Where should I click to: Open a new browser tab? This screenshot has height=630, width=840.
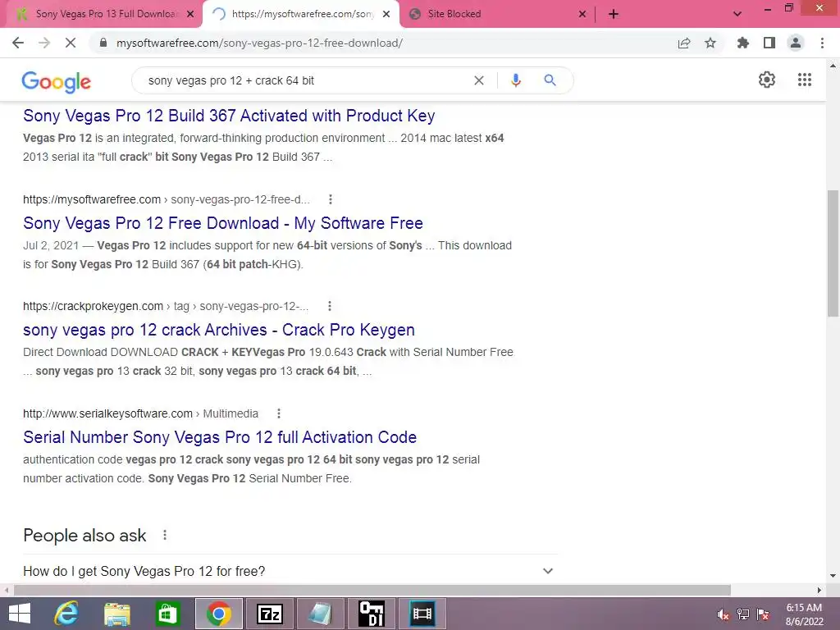click(x=614, y=14)
